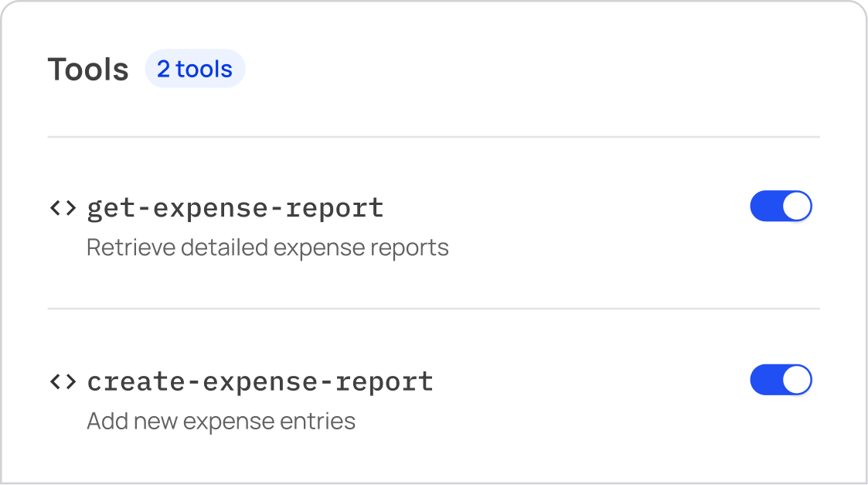The height and width of the screenshot is (485, 868).
Task: Click the divider line below the Tools header
Action: tap(433, 137)
